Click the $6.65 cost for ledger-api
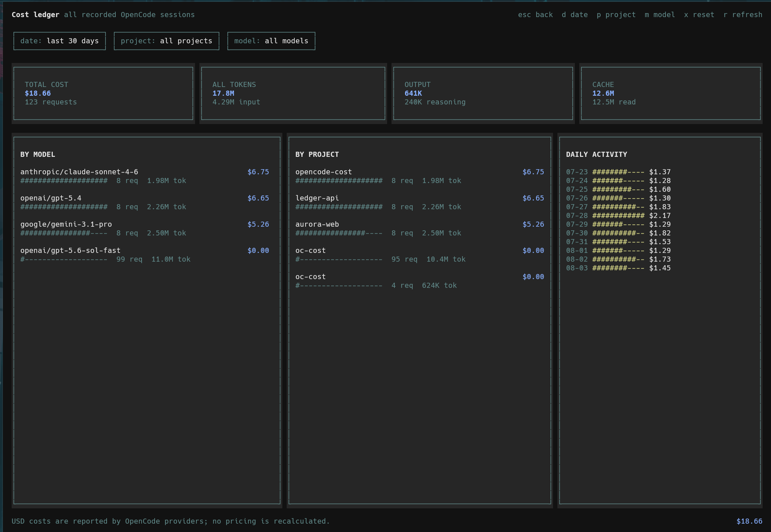771x532 pixels. pyautogui.click(x=533, y=198)
